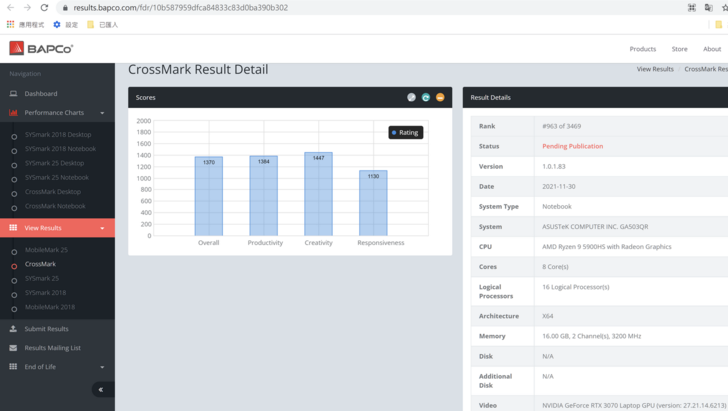Click the lock icon in address bar
This screenshot has width=728, height=411.
(x=65, y=8)
